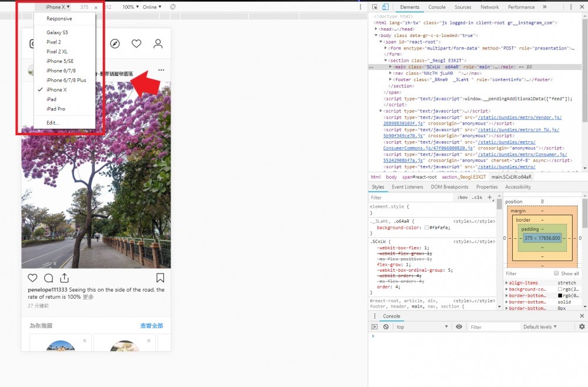Open the console top context dropdown
Image resolution: width=588 pixels, height=387 pixels.
pos(422,326)
